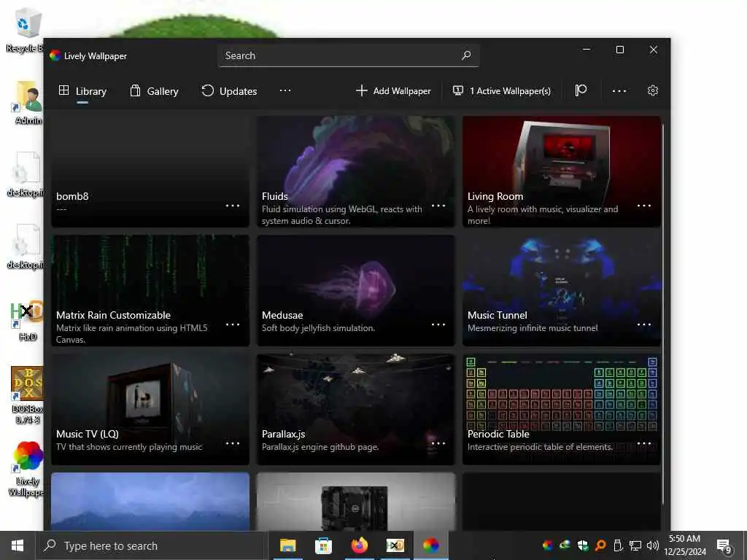Select the Music Tunnel wallpaper
This screenshot has width=747, height=560.
click(x=562, y=290)
